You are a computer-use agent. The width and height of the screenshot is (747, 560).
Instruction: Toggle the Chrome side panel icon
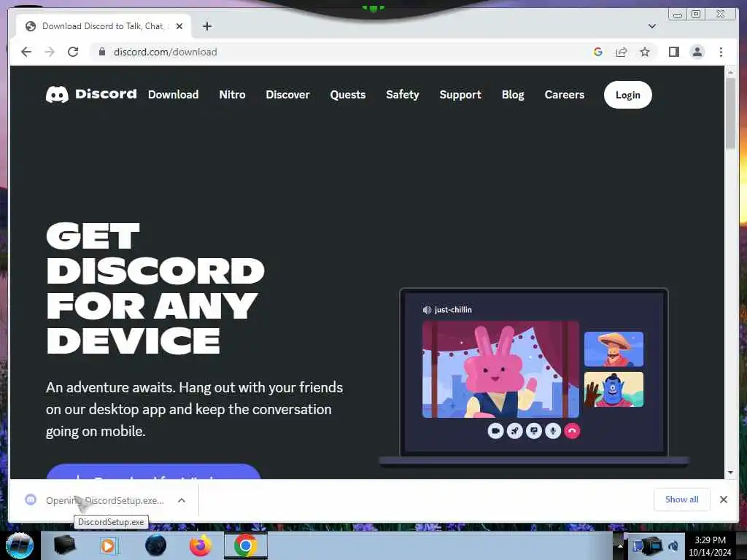tap(673, 52)
